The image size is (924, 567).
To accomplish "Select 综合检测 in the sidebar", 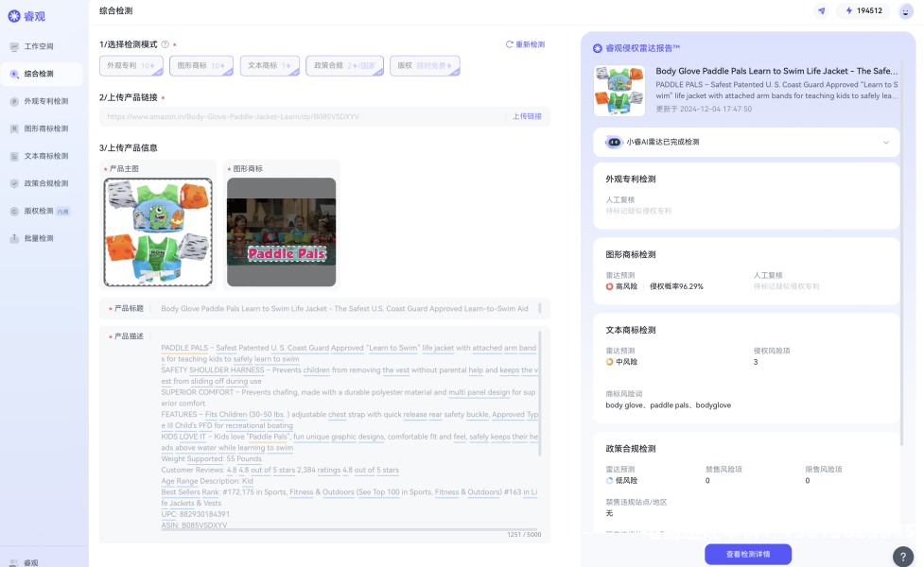I will 42,74.
